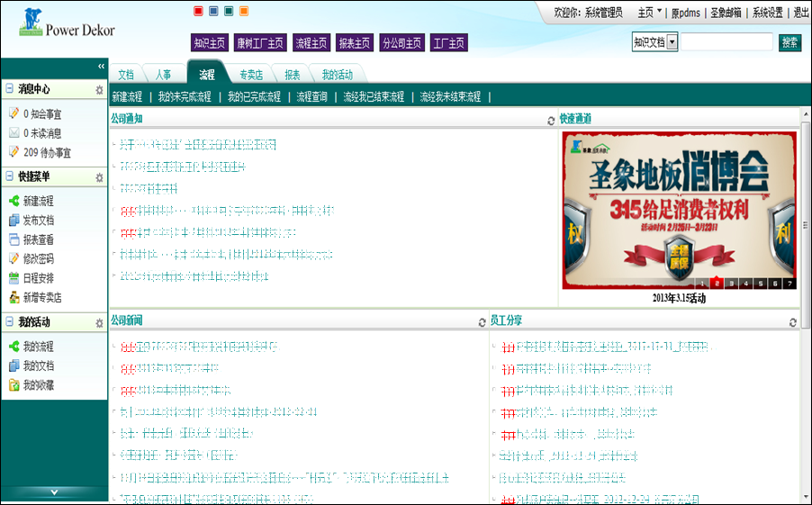Click the 0 知会事宜 pencil icon
The height and width of the screenshot is (505, 812).
pos(14,113)
